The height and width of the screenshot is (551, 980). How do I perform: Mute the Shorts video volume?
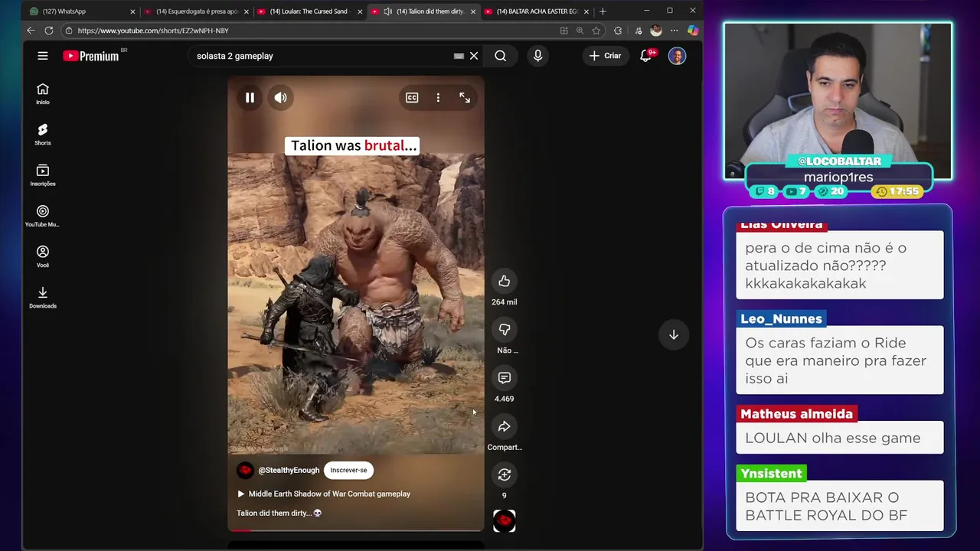(x=281, y=97)
